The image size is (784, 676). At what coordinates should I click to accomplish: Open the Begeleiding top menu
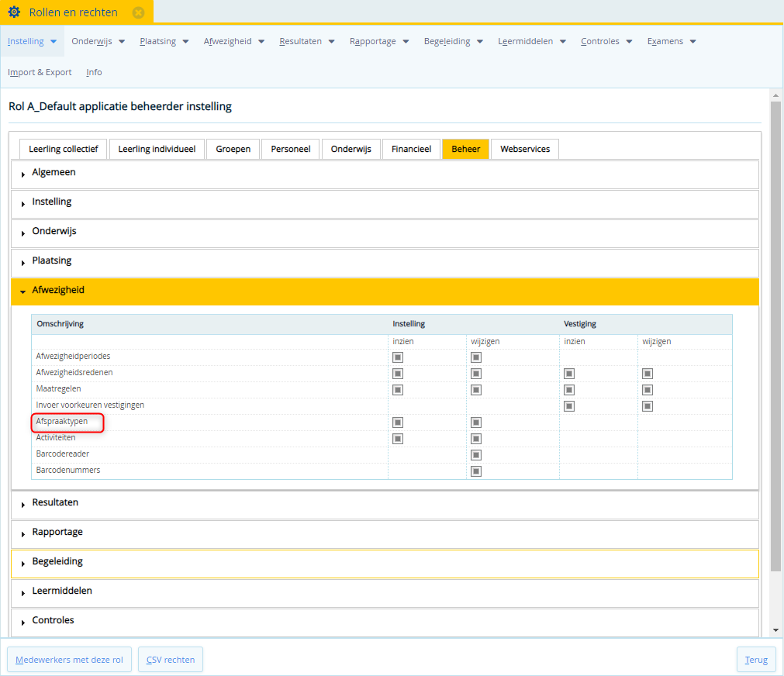point(454,41)
